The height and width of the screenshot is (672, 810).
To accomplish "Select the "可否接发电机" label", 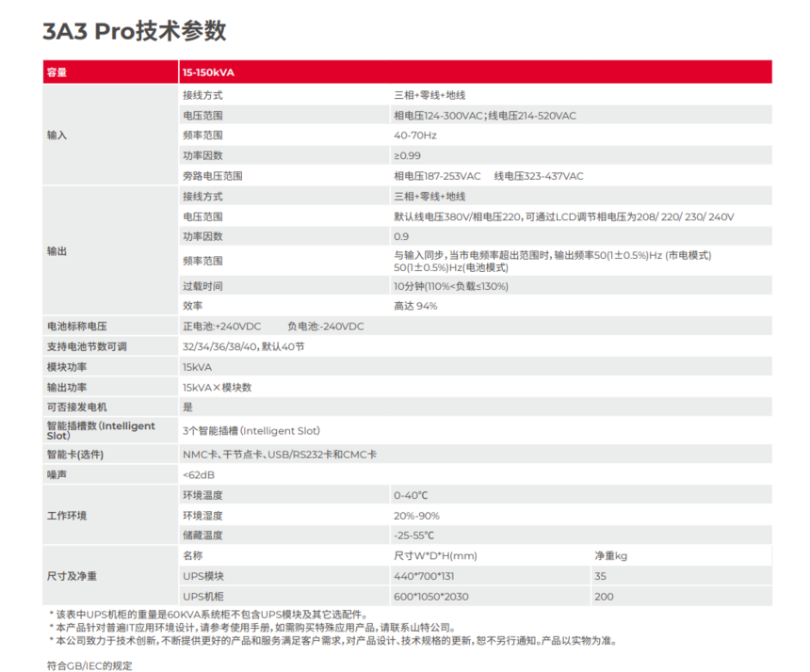I will click(x=77, y=408).
